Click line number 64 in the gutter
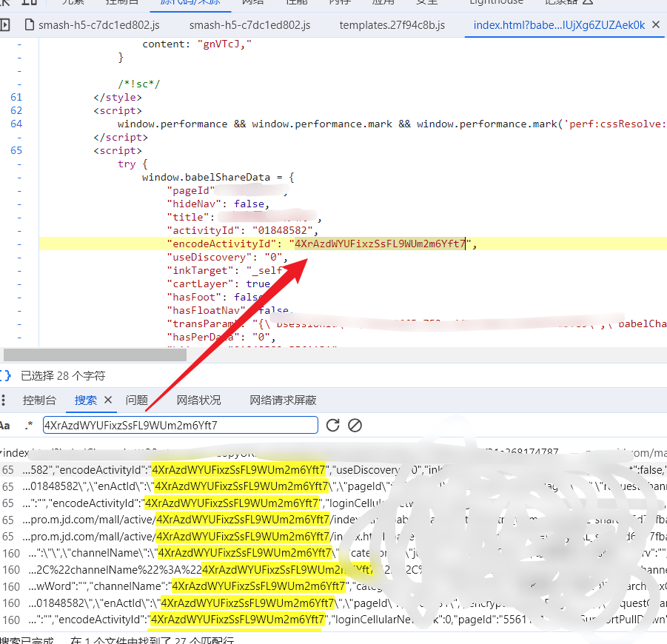Viewport: 667px width, 644px height. click(16, 124)
